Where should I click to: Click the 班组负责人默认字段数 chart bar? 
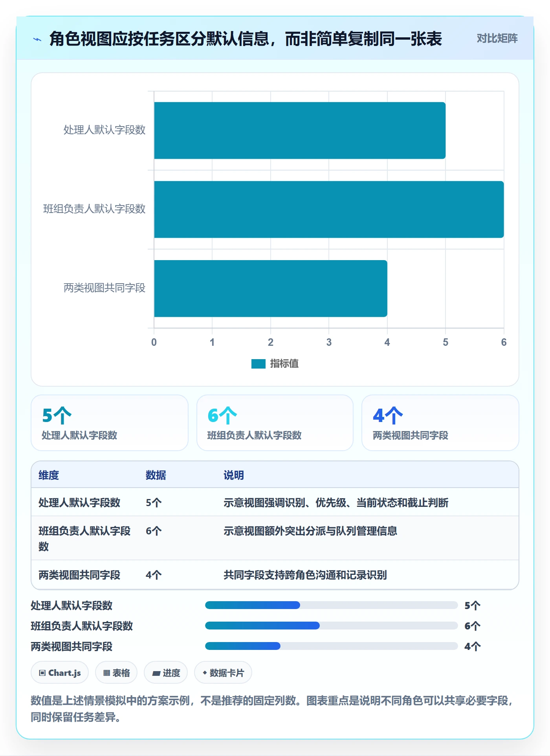329,209
